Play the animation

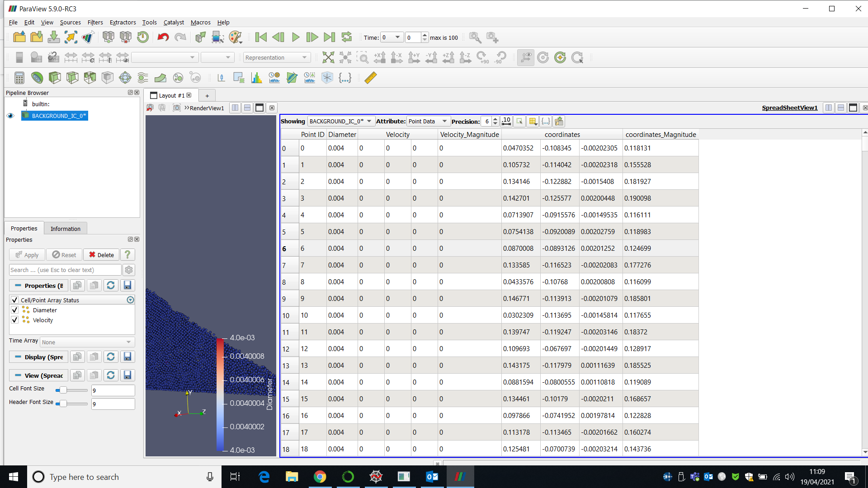[x=295, y=37]
